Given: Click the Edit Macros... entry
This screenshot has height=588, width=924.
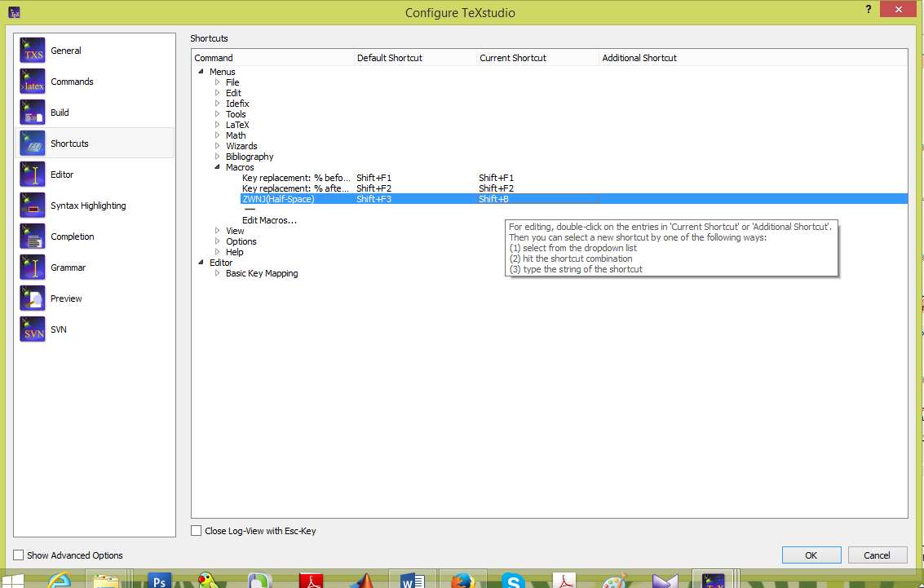Looking at the screenshot, I should [269, 220].
